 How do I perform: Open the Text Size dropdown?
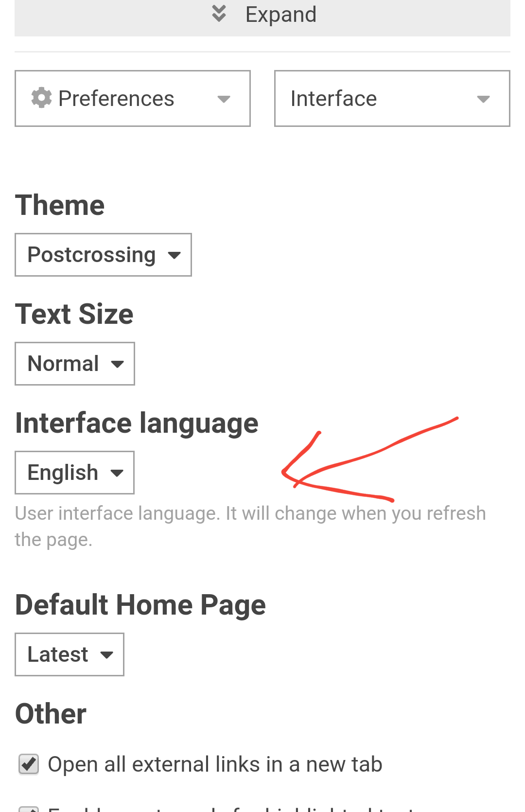(75, 364)
